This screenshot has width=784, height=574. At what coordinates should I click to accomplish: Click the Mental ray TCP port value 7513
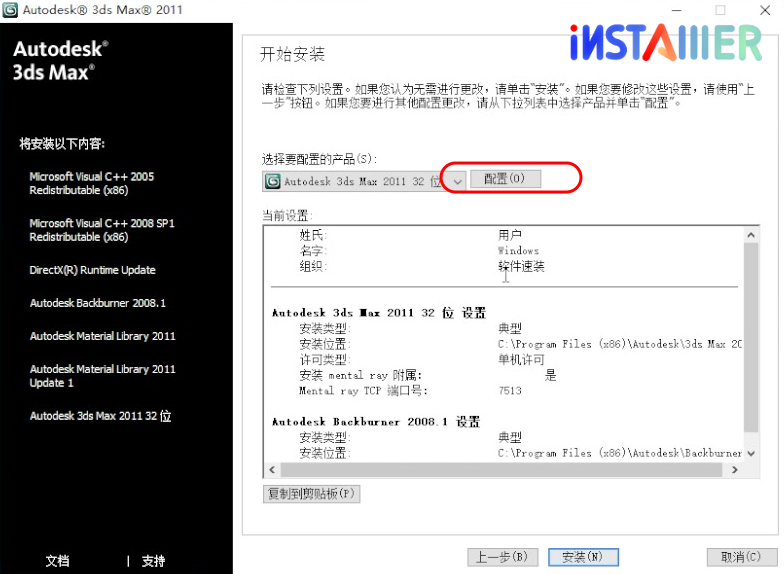click(510, 390)
